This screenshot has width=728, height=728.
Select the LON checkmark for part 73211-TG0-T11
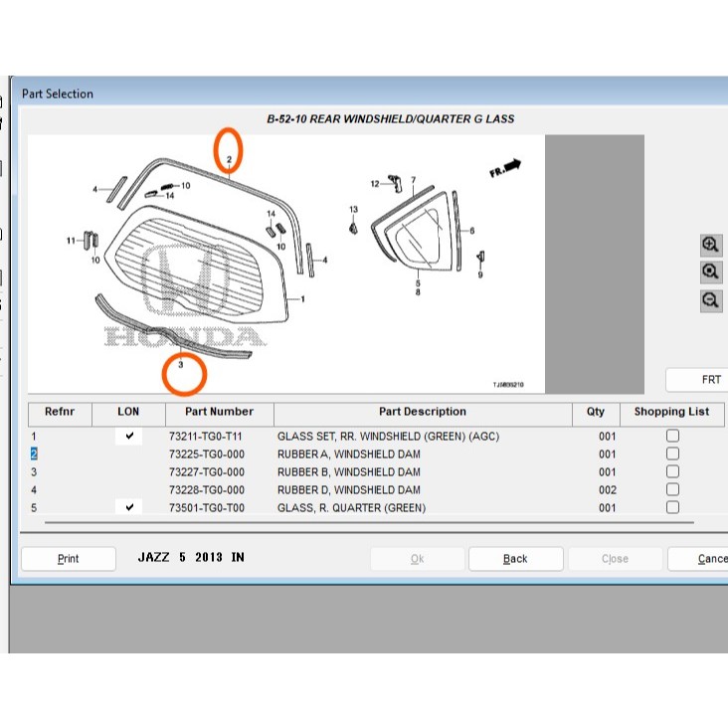[129, 436]
